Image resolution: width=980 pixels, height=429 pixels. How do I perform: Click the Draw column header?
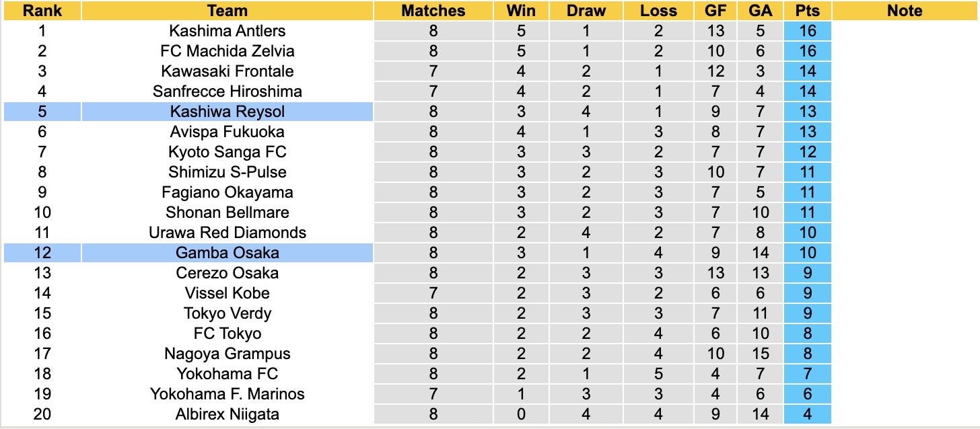(586, 11)
